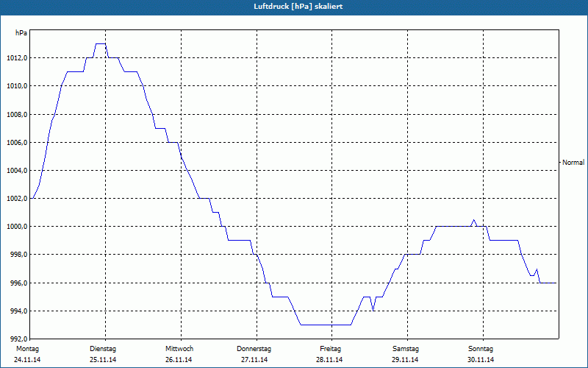
Task: Select the 1004,0 axis value
Action: tap(17, 171)
